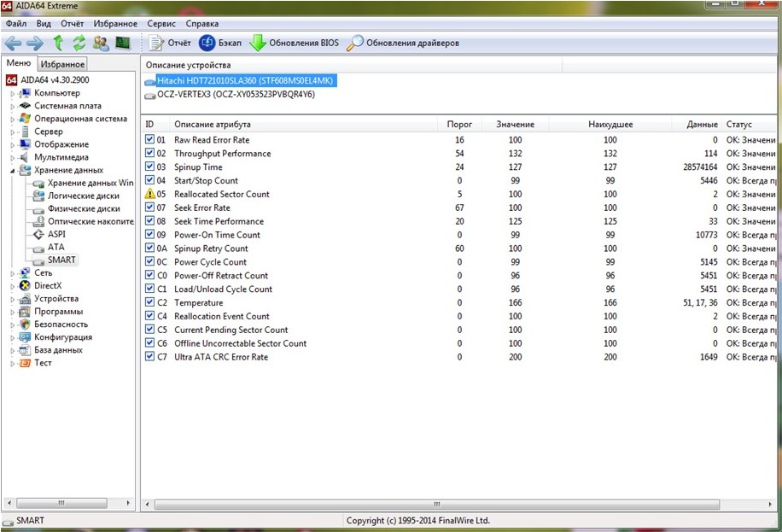782x532 pixels.
Task: Toggle Ultra ATA CRC Error Rate checkbox
Action: coord(149,356)
